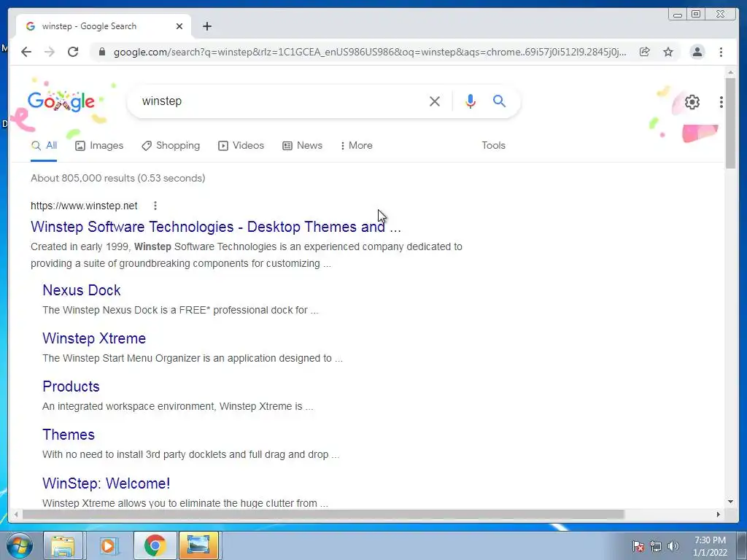Open the Products sitelink
This screenshot has height=560, width=747.
click(x=71, y=386)
